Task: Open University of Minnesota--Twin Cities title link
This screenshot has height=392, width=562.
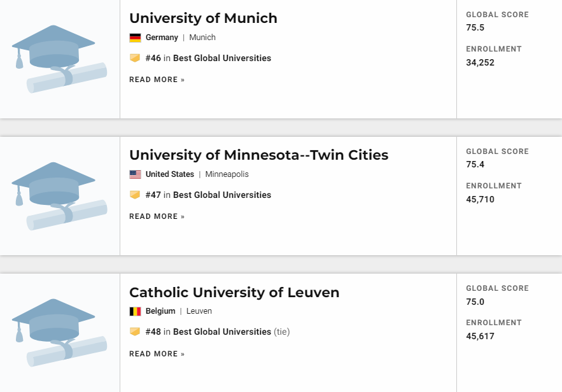Action: tap(258, 155)
